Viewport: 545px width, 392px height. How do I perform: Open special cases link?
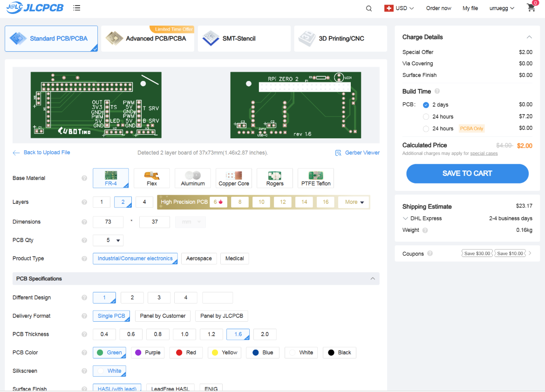tap(484, 153)
